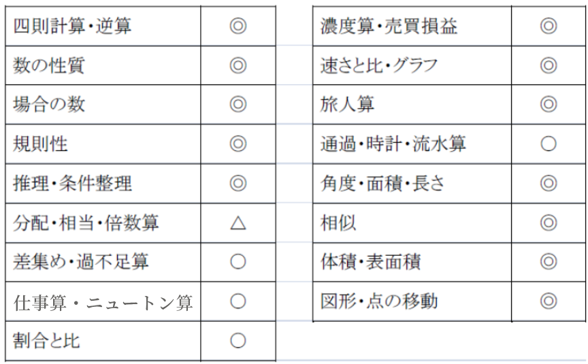The image size is (588, 364).
Task: Click the double circle beside 濃度算・売買損益
Action: click(549, 26)
